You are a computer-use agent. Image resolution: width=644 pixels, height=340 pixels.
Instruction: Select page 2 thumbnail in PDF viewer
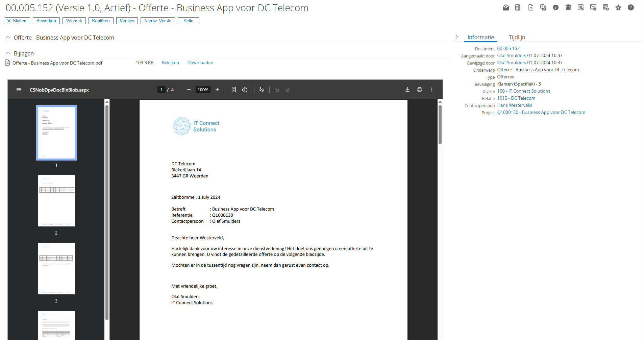coord(56,200)
